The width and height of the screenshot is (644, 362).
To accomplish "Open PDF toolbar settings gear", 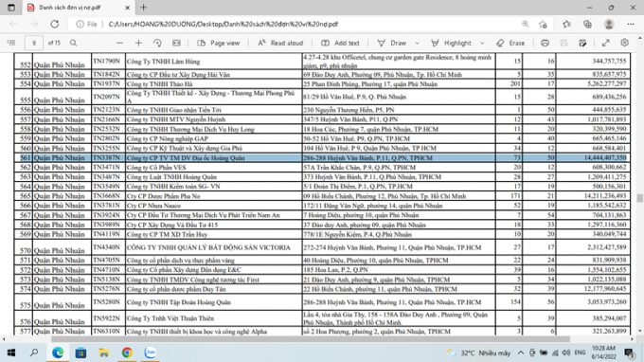I will click(624, 43).
